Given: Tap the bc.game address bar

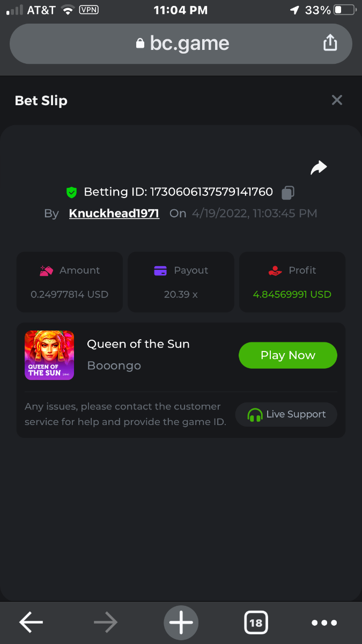Looking at the screenshot, I should click(182, 43).
